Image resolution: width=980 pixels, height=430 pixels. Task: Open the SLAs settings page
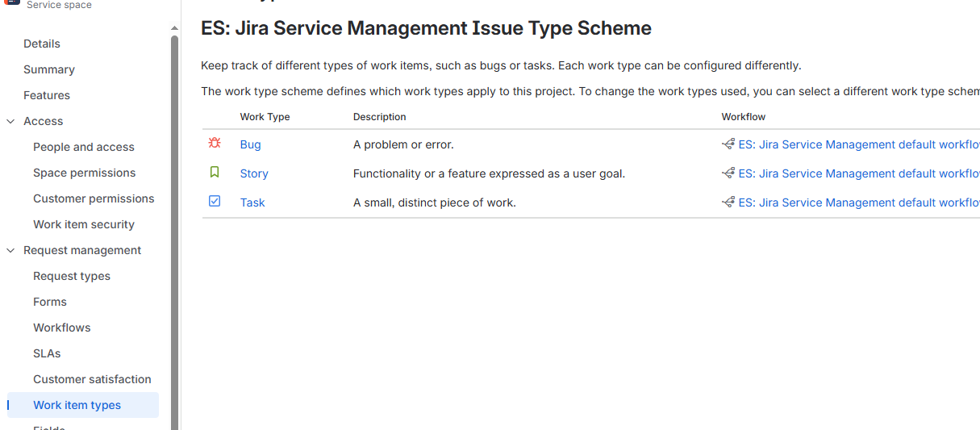[x=47, y=353]
